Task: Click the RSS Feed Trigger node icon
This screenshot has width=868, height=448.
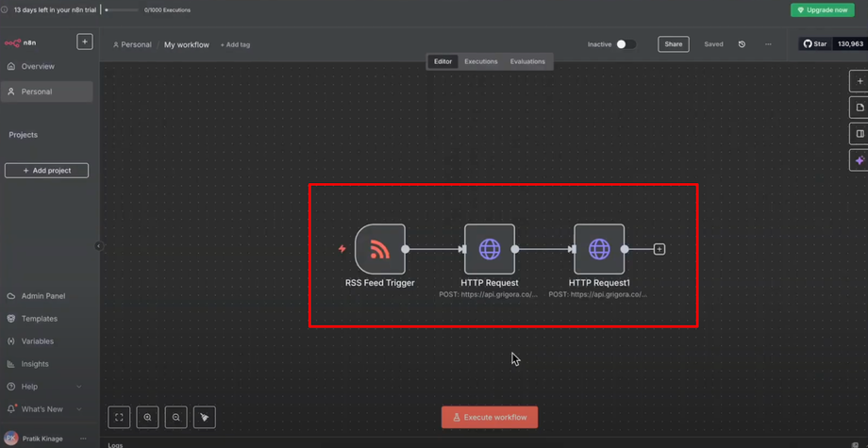Action: tap(380, 249)
